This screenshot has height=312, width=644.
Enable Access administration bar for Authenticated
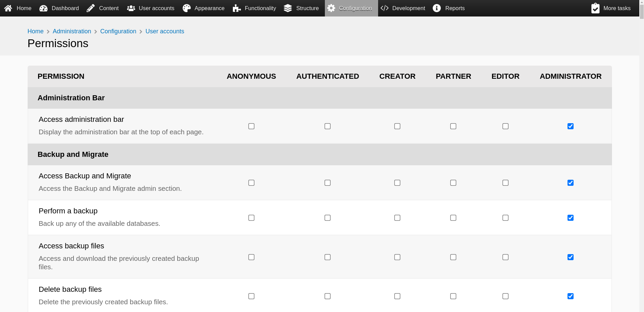[x=328, y=126]
